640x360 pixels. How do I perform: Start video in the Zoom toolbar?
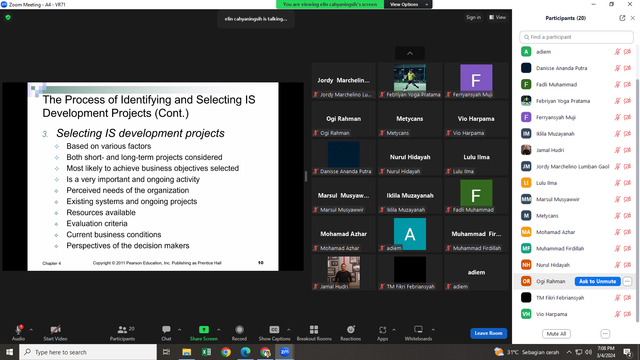click(55, 333)
